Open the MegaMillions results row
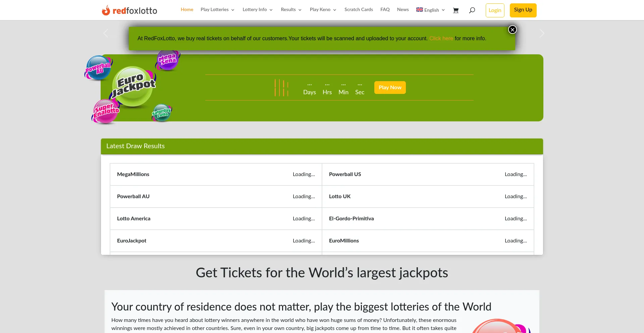 point(216,174)
